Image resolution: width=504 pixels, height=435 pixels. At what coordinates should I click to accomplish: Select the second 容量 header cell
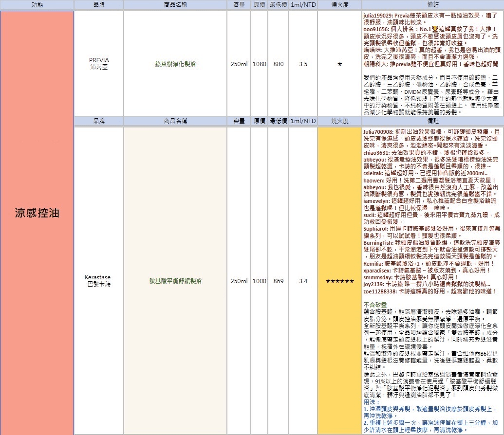(x=239, y=121)
